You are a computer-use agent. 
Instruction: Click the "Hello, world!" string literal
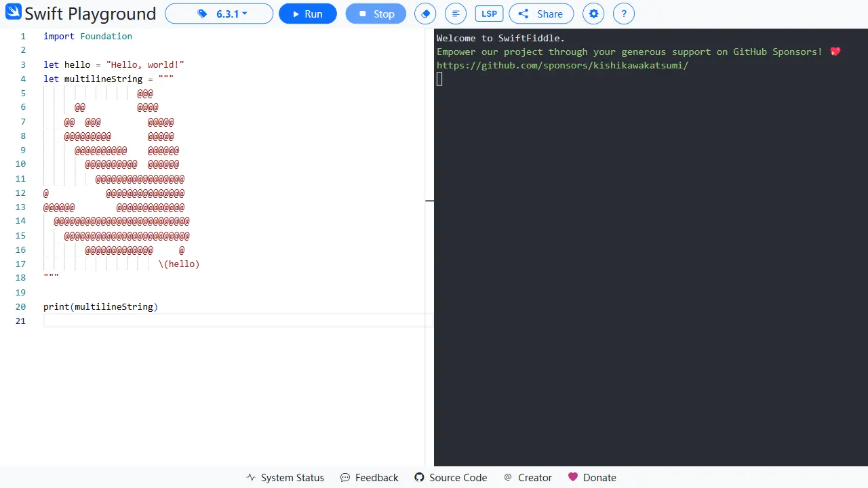[x=145, y=65]
